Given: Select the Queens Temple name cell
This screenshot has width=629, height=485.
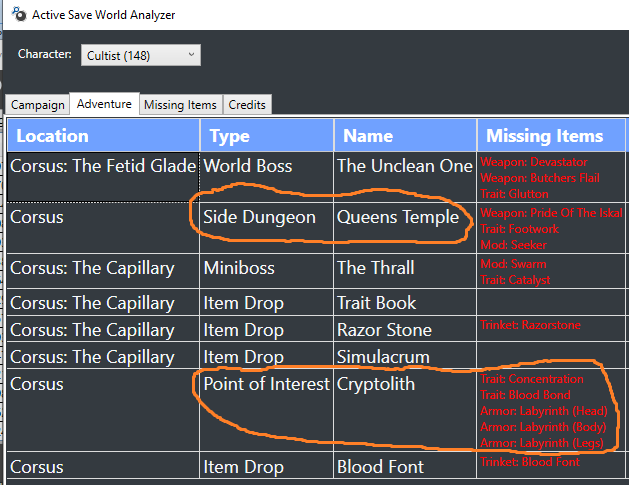Looking at the screenshot, I should click(405, 227).
